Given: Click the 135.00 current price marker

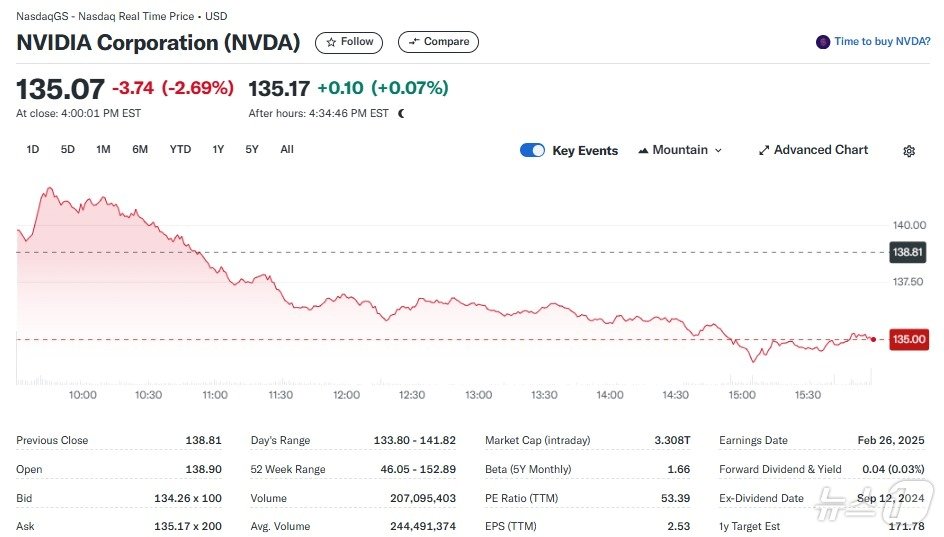Looking at the screenshot, I should pos(909,340).
